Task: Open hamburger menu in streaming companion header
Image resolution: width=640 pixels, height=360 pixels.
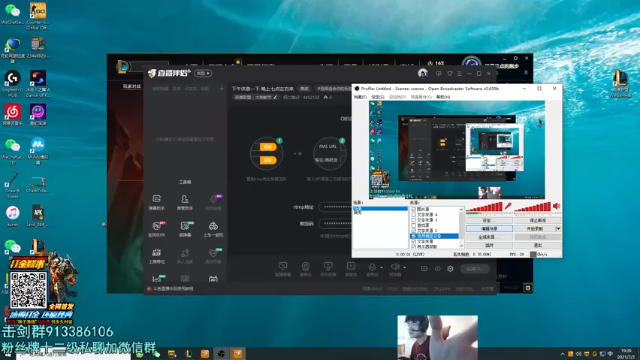Action: [x=460, y=73]
